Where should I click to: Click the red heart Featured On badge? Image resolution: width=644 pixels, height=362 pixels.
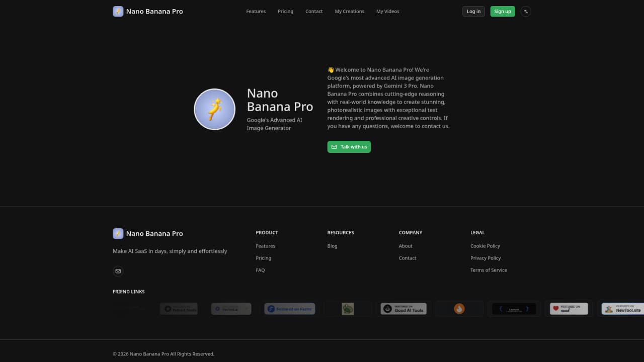pyautogui.click(x=569, y=309)
